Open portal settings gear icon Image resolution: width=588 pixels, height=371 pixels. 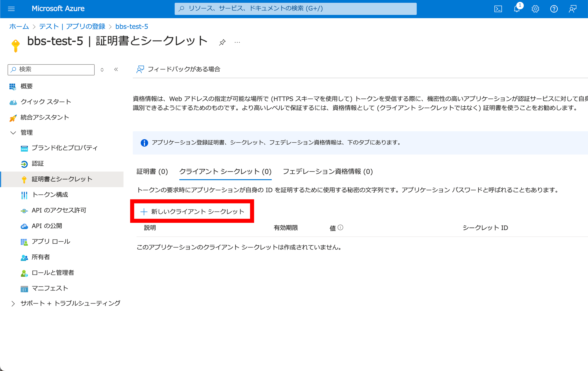click(535, 9)
